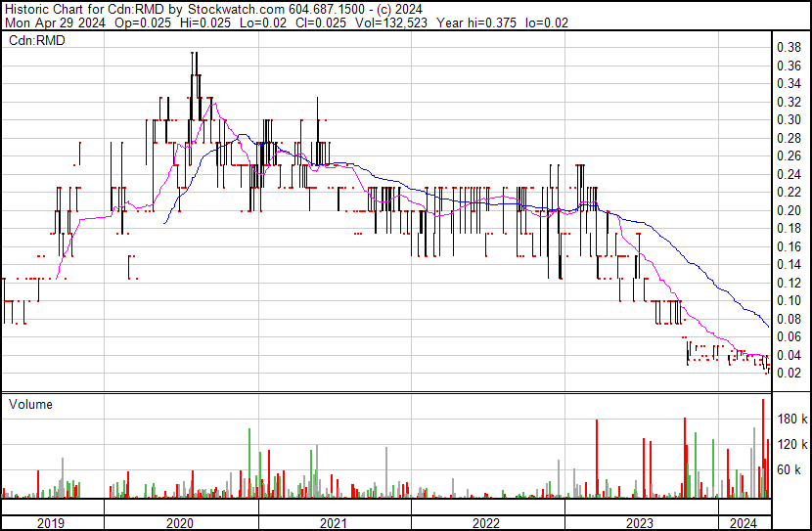Click the 0.32 price axis value
812x531 pixels.
pyautogui.click(x=789, y=102)
